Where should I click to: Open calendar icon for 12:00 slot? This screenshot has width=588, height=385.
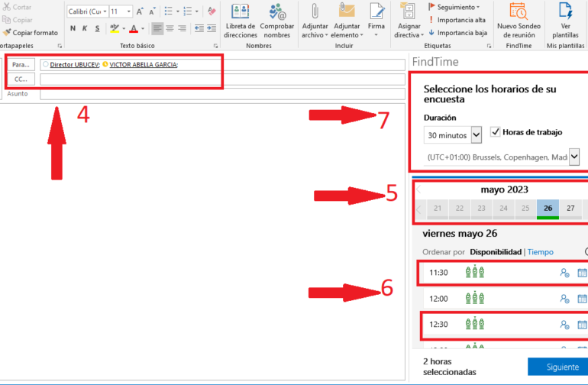coord(582,299)
